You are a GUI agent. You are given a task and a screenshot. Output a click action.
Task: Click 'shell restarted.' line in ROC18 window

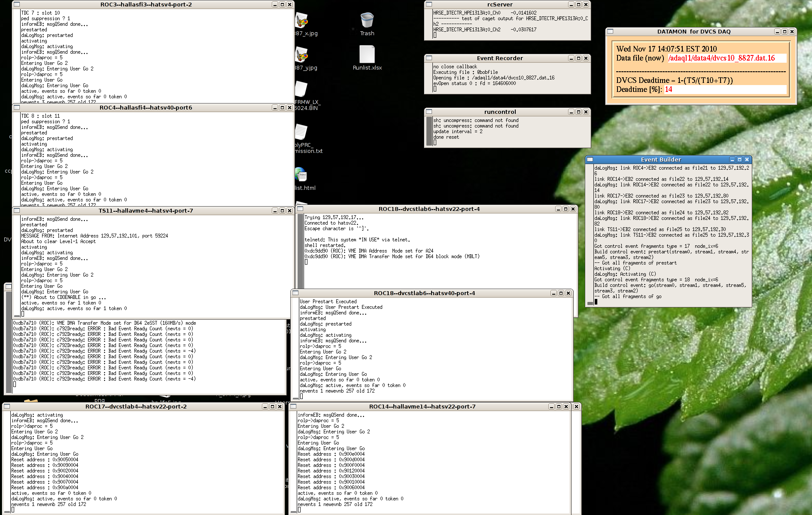tap(325, 245)
